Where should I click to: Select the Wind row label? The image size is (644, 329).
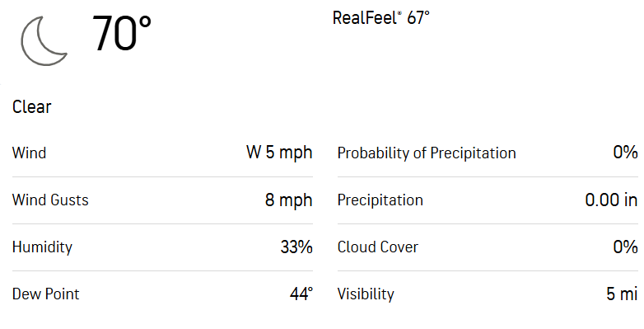click(29, 153)
